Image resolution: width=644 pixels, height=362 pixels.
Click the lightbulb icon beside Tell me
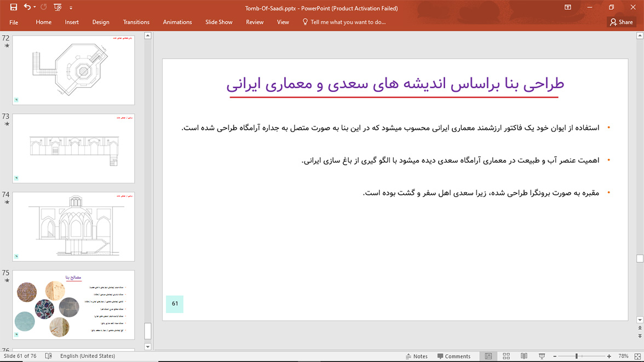coord(304,22)
